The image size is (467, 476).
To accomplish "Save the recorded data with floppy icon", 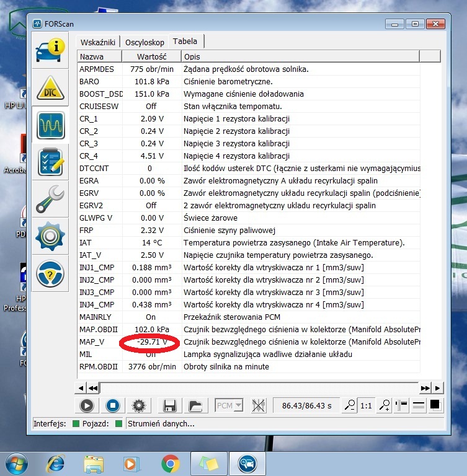I will [x=170, y=406].
